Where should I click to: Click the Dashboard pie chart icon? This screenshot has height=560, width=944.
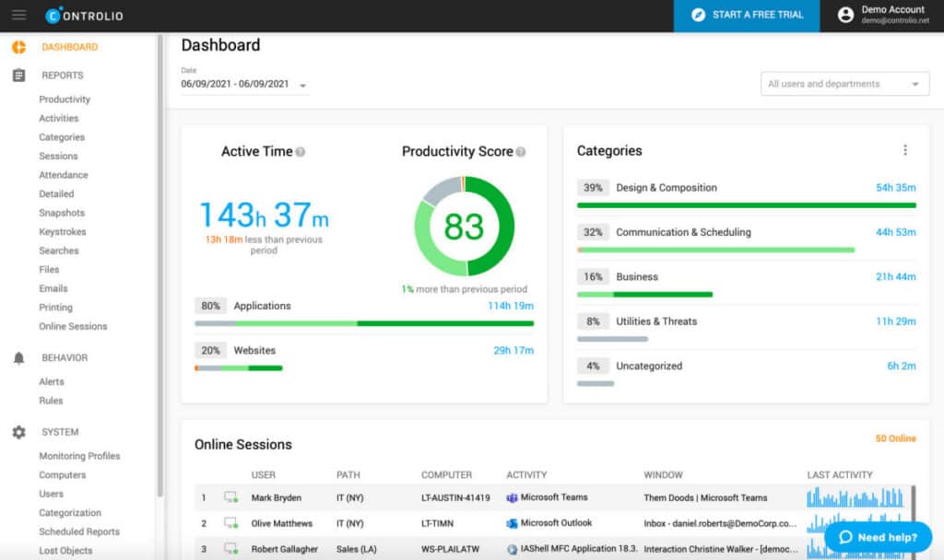pos(18,47)
